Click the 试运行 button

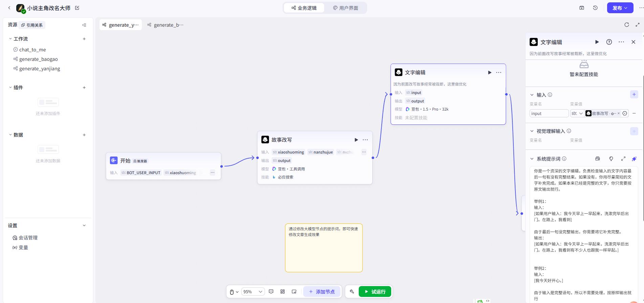coord(375,292)
